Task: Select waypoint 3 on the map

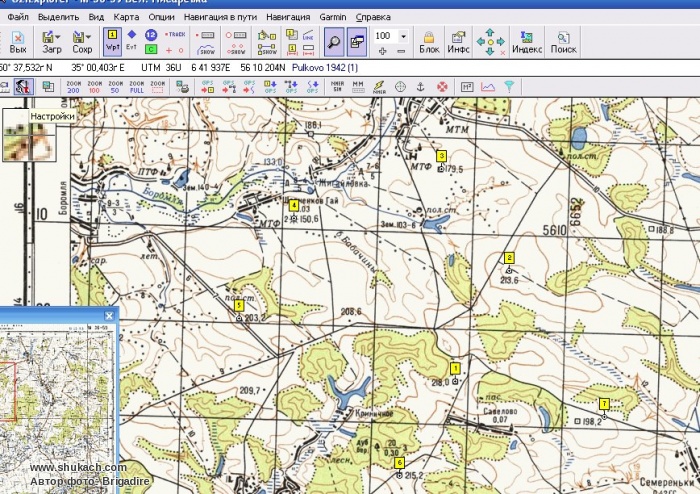Action: [442, 156]
